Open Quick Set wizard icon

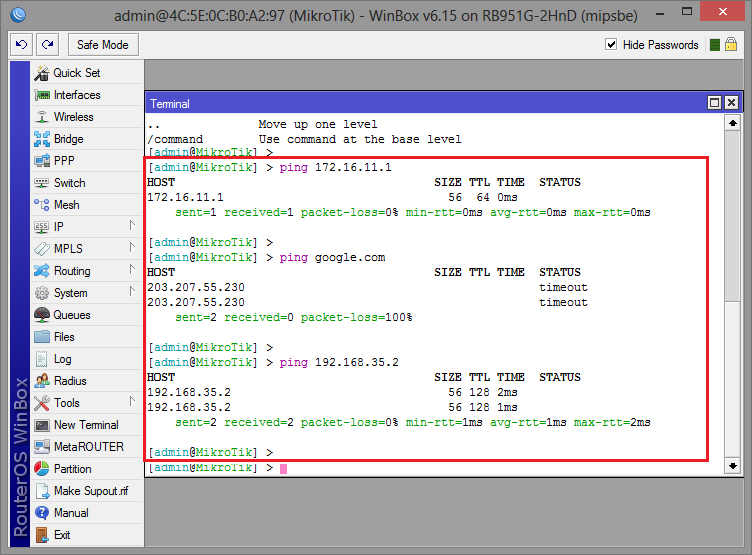[42, 73]
